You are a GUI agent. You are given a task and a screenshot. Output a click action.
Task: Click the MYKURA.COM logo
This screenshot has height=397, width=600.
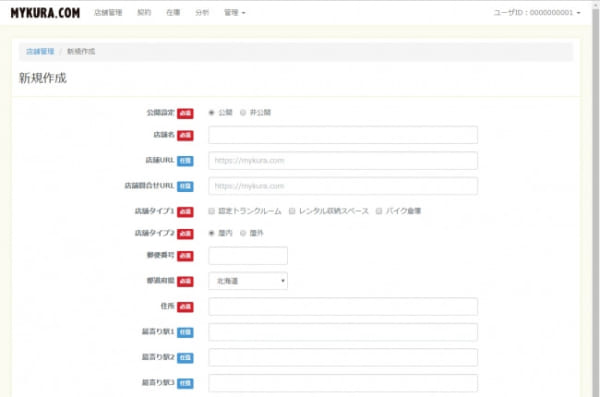click(x=45, y=13)
